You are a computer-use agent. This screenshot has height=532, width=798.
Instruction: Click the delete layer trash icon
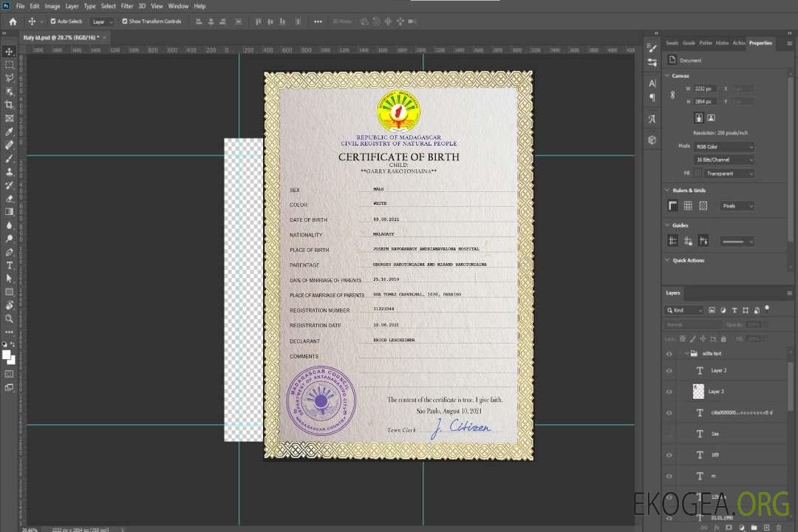(778, 528)
